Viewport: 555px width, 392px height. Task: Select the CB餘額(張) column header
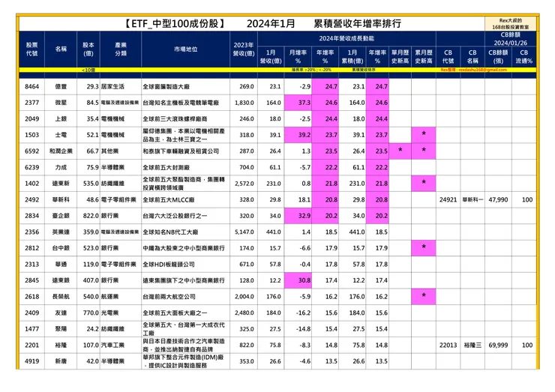coord(498,57)
